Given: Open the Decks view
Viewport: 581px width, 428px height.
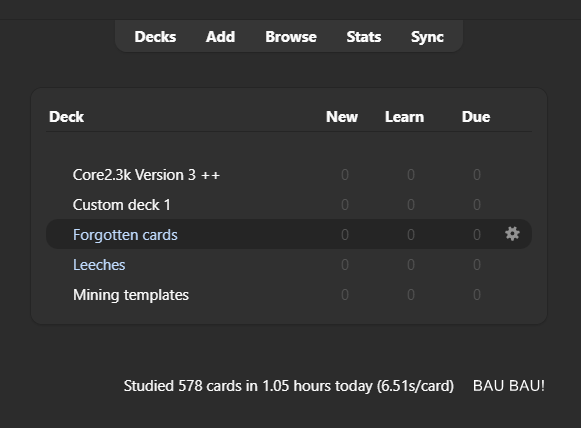Looking at the screenshot, I should (155, 37).
